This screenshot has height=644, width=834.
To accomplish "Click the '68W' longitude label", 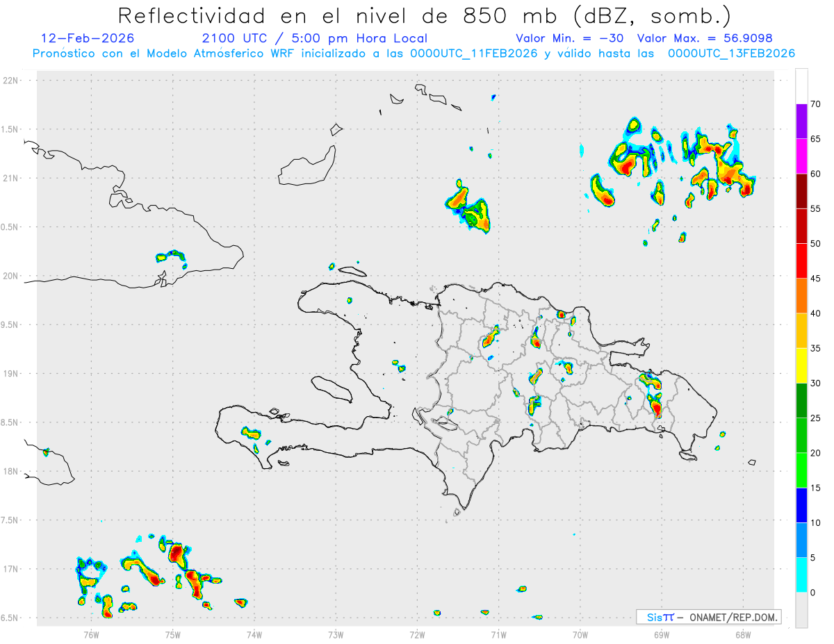I will click(743, 634).
